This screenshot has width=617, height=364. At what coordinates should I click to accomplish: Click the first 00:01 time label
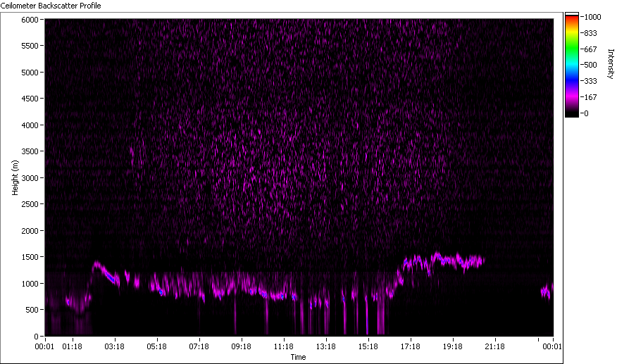44,346
